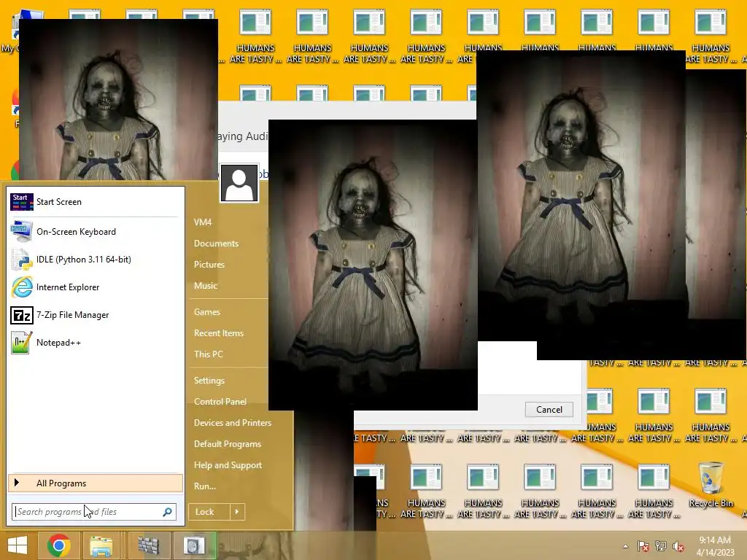Open Settings from start menu
Viewport: 747px width, 560px height.
click(x=209, y=380)
